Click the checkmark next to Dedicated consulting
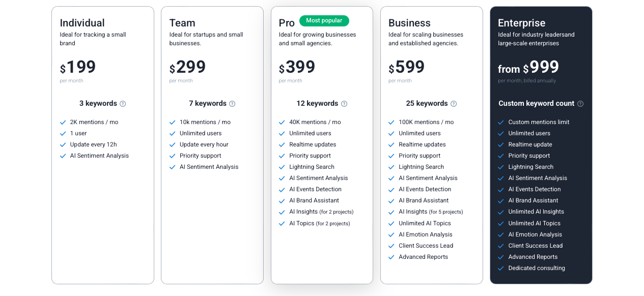The height and width of the screenshot is (296, 644). coord(501,268)
